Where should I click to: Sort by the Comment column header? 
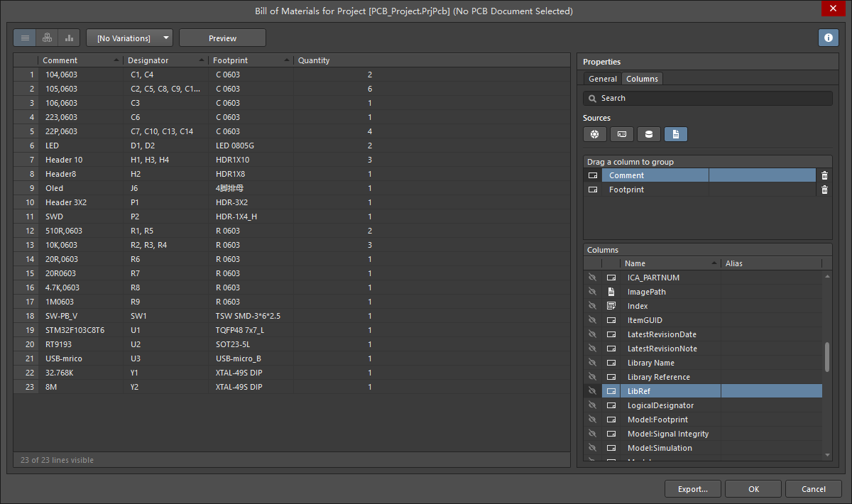click(80, 60)
